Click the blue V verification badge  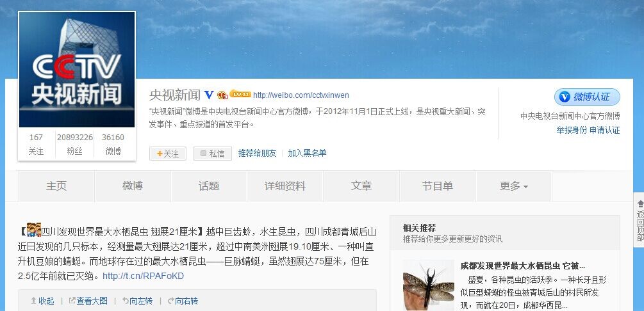(209, 95)
